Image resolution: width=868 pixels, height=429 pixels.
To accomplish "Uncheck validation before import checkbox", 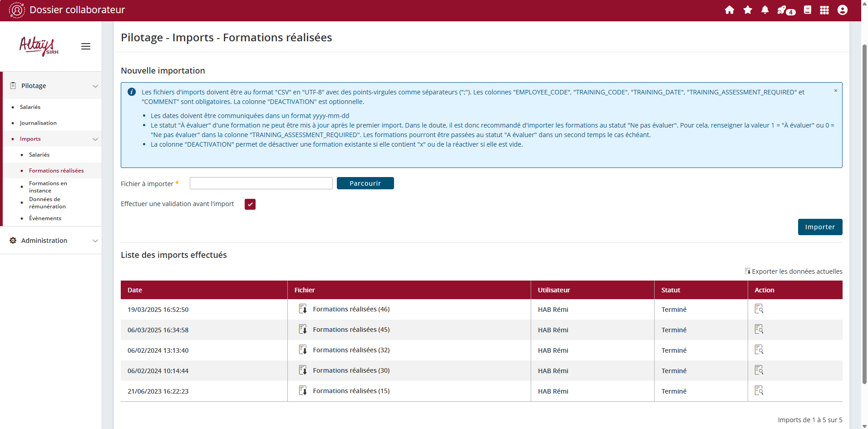I will point(250,204).
